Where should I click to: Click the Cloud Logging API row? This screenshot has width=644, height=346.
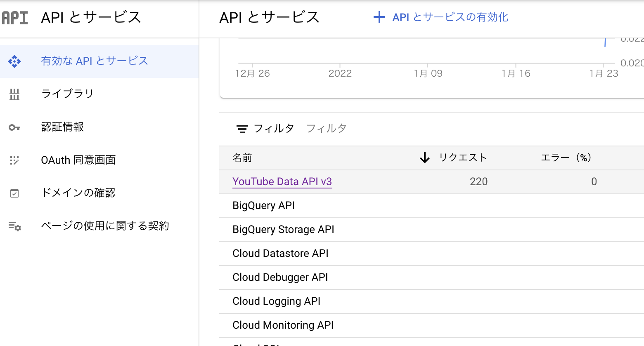(x=277, y=301)
